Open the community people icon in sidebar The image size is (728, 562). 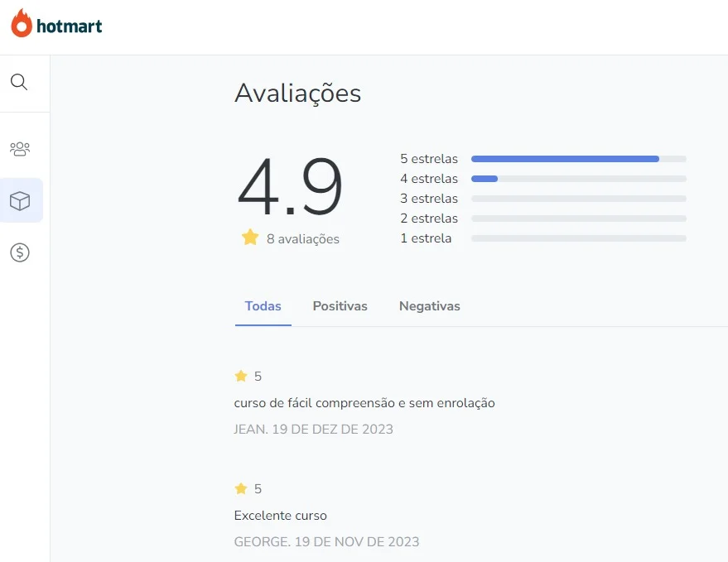pos(20,149)
